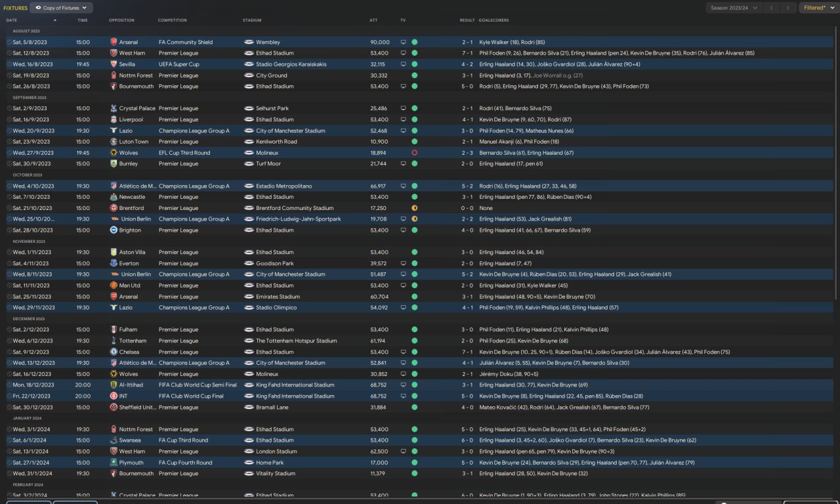Image resolution: width=840 pixels, height=504 pixels.
Task: Sort by the Competition column header
Action: [172, 20]
